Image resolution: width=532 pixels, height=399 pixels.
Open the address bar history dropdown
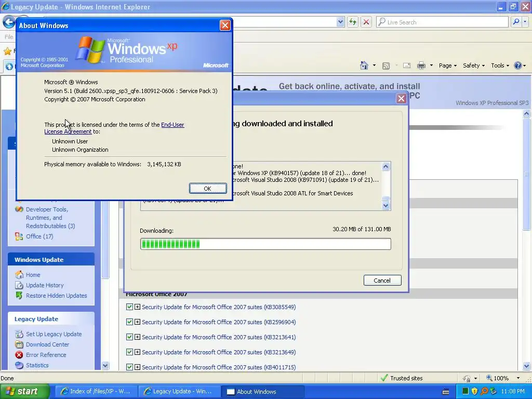[340, 22]
